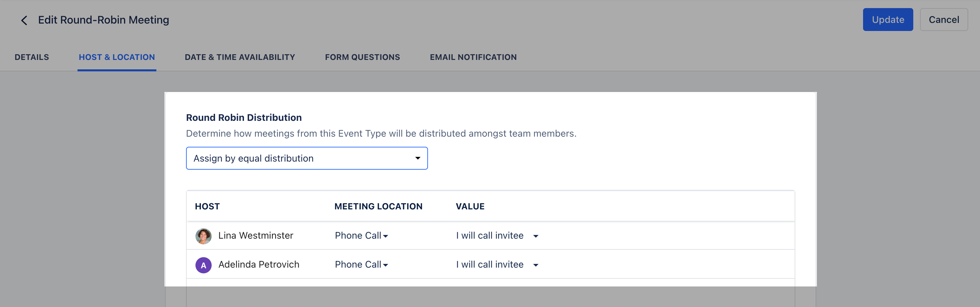Go to the Form Questions tab
Viewport: 980px width, 307px height.
[x=362, y=57]
